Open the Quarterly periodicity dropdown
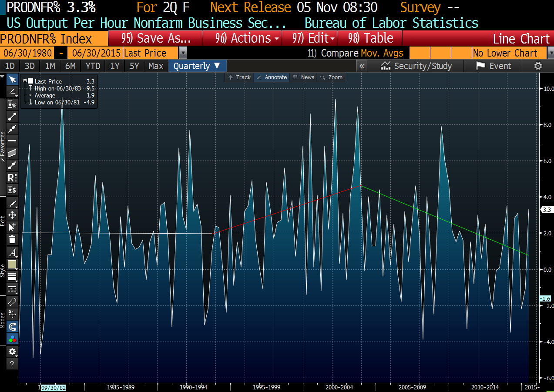Viewport: 554px width, 392px height. coord(198,66)
